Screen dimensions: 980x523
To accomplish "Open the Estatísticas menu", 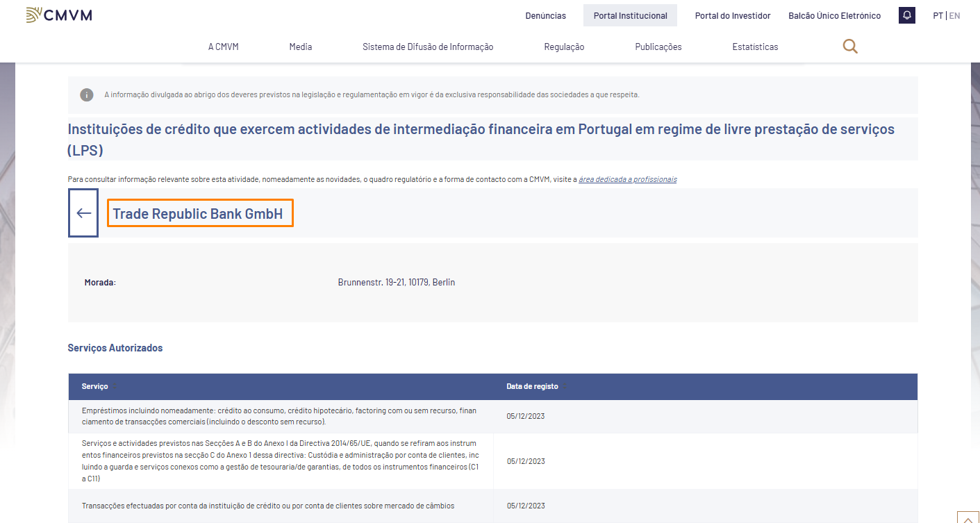I will (x=755, y=47).
